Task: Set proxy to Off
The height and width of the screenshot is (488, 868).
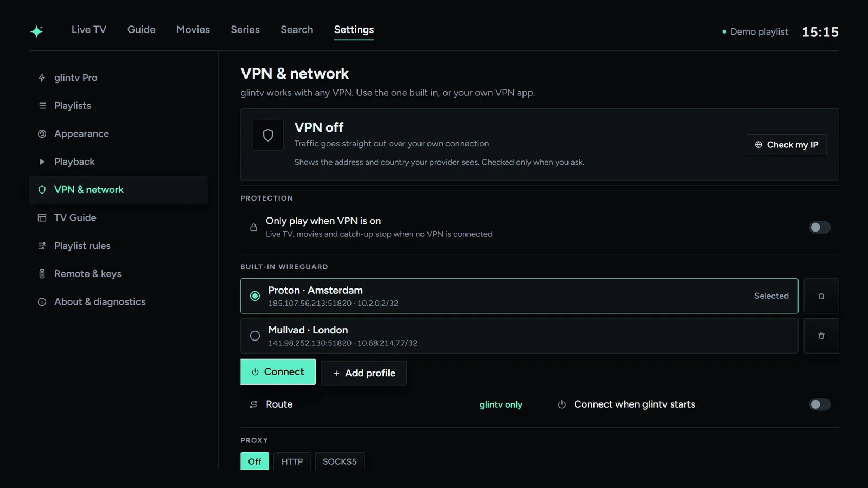Action: [254, 461]
